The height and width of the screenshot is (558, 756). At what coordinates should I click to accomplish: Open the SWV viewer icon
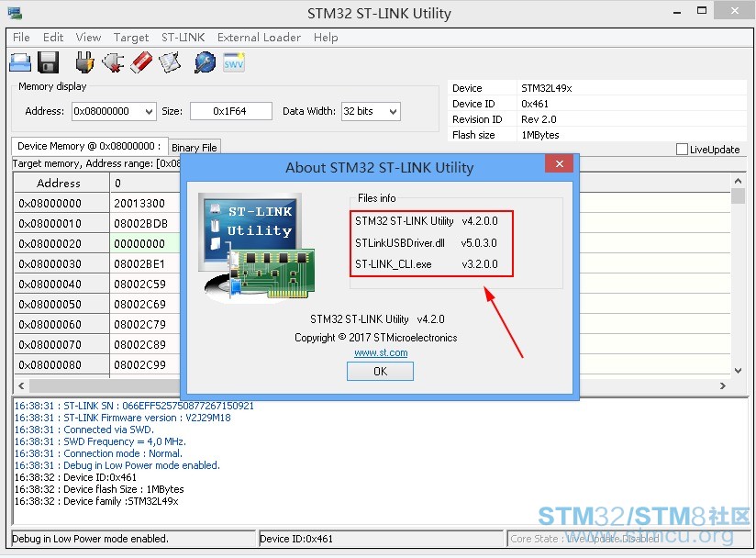(234, 62)
